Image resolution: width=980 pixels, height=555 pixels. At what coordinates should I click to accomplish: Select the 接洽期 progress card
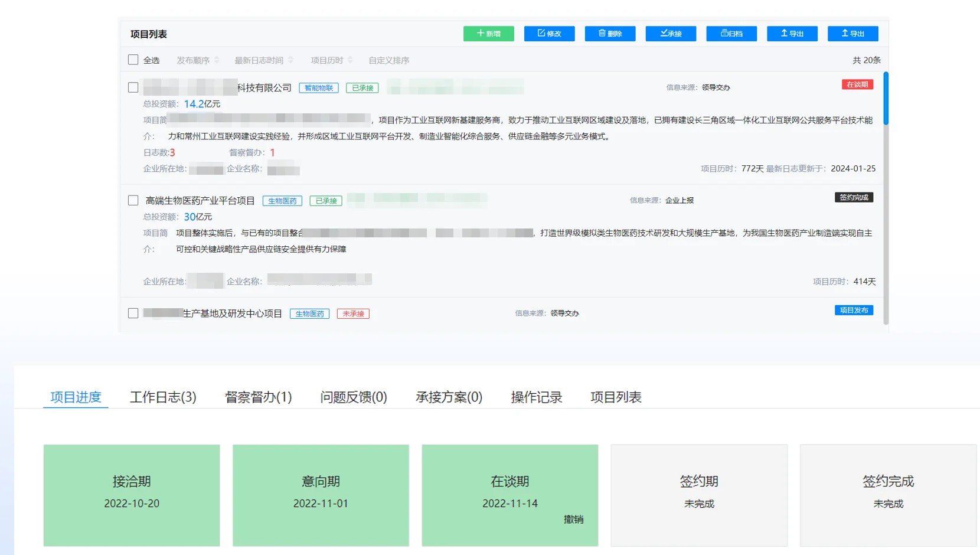click(x=132, y=495)
